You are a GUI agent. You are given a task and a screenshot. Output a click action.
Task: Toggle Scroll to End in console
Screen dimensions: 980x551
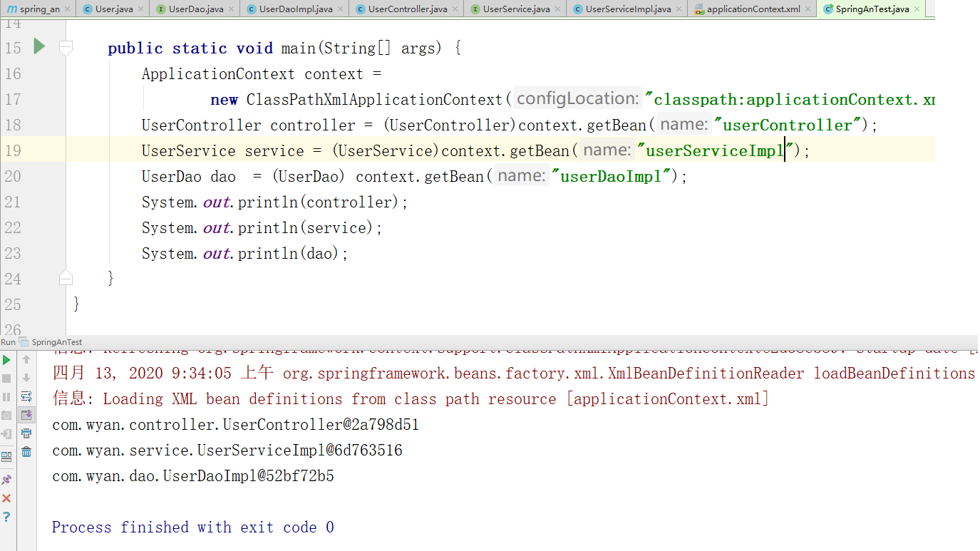26,415
